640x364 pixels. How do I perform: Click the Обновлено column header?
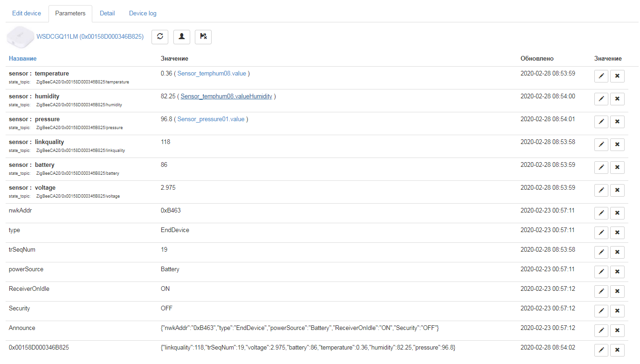537,59
